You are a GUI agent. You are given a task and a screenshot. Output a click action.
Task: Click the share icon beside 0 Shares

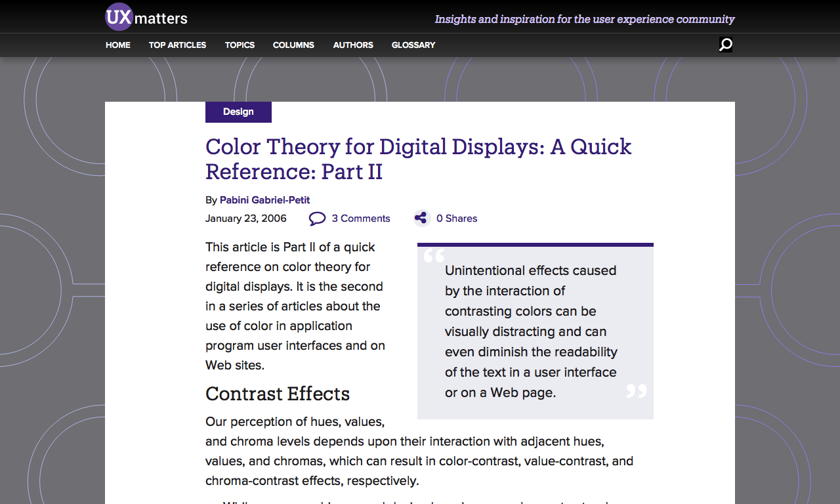(x=421, y=219)
